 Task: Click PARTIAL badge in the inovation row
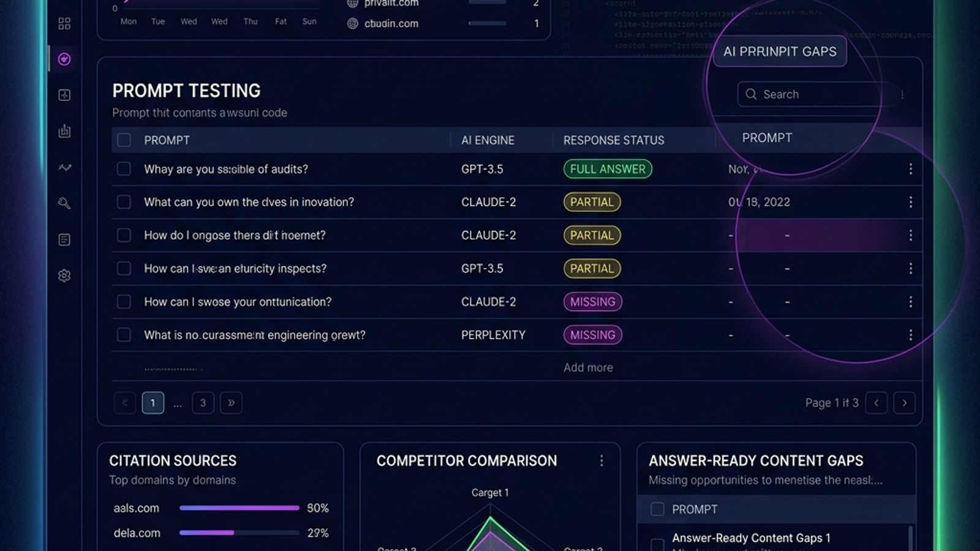592,202
